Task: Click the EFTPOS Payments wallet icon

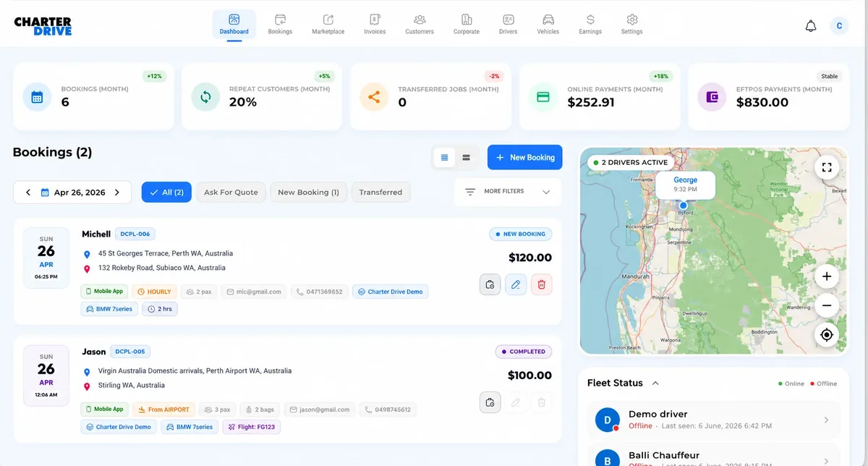Action: [x=712, y=96]
